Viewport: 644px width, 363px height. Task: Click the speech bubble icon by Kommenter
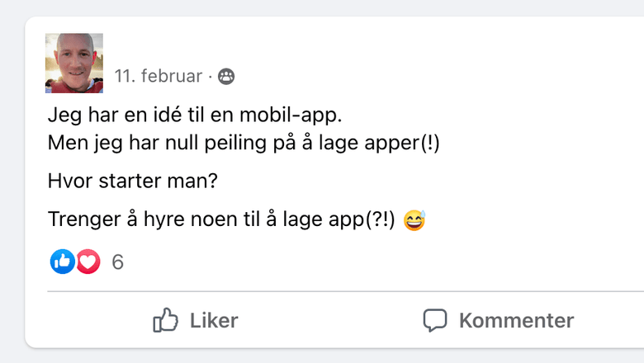[x=435, y=320]
